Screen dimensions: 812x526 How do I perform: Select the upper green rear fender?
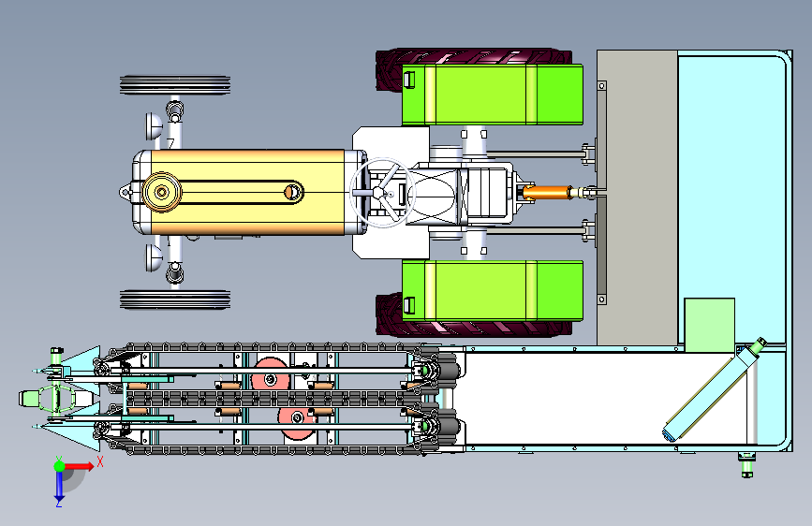pos(493,95)
